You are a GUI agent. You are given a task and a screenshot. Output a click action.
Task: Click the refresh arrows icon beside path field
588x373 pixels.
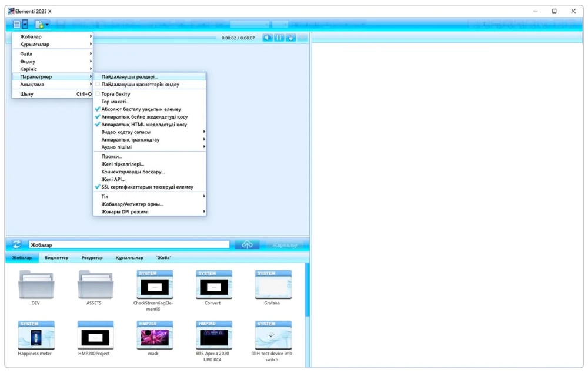pos(16,244)
